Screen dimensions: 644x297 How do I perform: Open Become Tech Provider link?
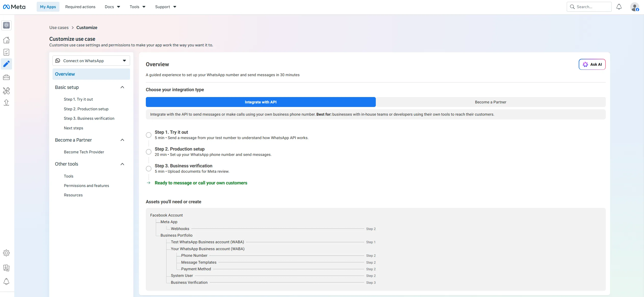point(84,152)
